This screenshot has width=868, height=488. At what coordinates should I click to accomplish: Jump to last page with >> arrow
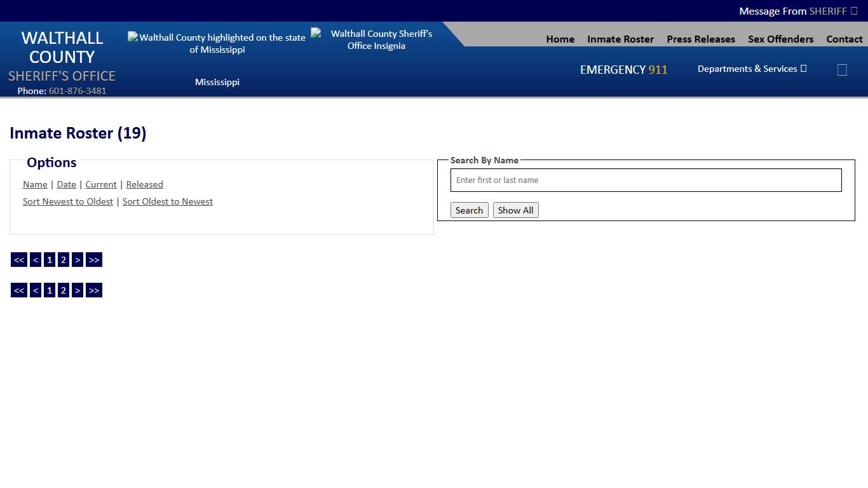tap(93, 259)
